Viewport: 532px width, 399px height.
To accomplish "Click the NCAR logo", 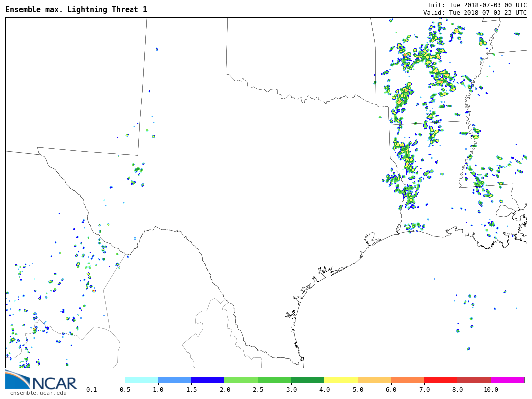I will pyautogui.click(x=41, y=380).
